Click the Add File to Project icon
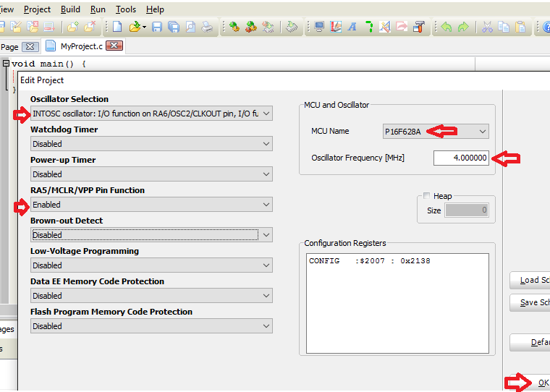The image size is (550, 392). point(72,27)
